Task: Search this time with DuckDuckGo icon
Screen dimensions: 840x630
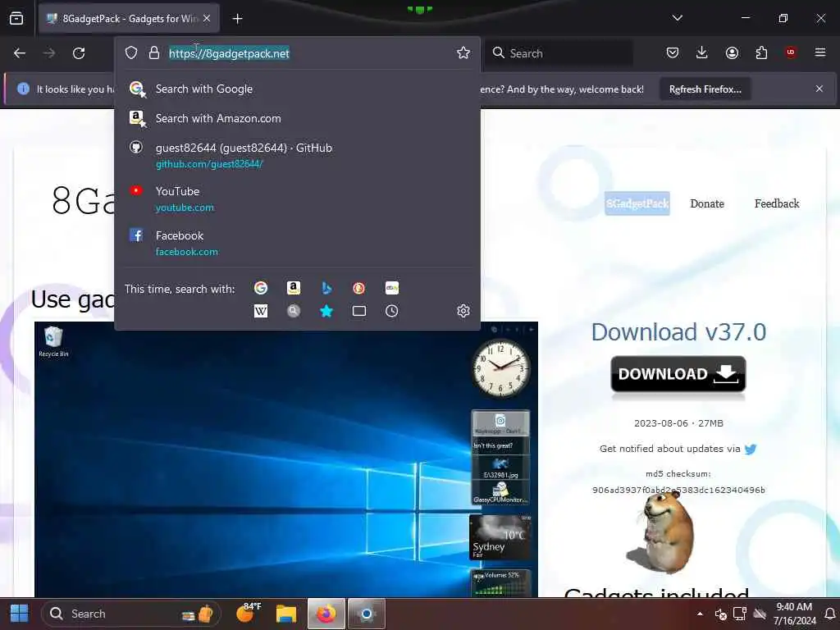Action: [x=359, y=288]
